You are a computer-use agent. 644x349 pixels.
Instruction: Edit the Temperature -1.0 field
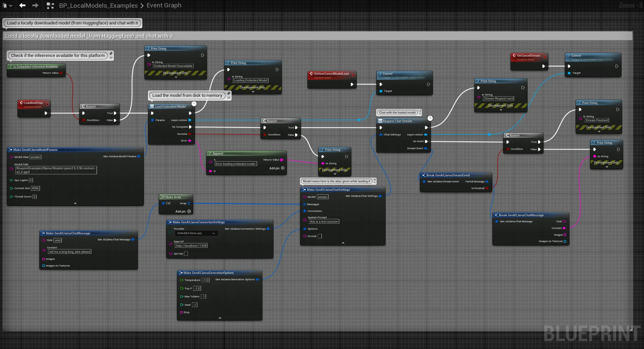[205, 280]
